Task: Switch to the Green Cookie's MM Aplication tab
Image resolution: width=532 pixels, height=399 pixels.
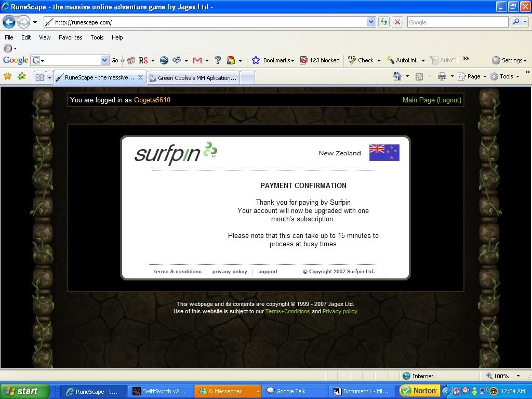Action: (x=193, y=78)
